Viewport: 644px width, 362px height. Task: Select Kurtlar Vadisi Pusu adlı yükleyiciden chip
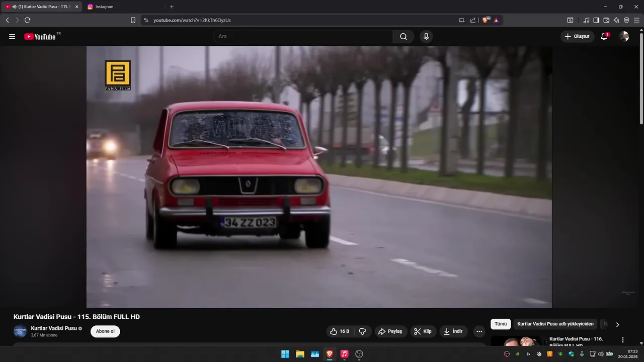coord(555,324)
